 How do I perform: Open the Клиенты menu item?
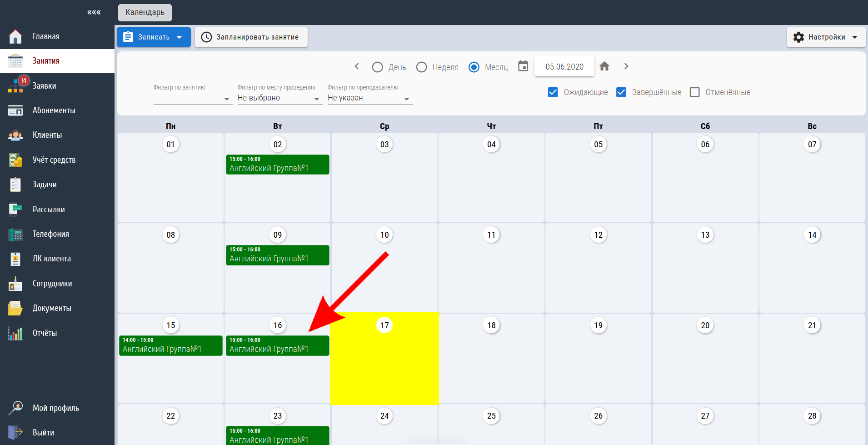pos(57,135)
